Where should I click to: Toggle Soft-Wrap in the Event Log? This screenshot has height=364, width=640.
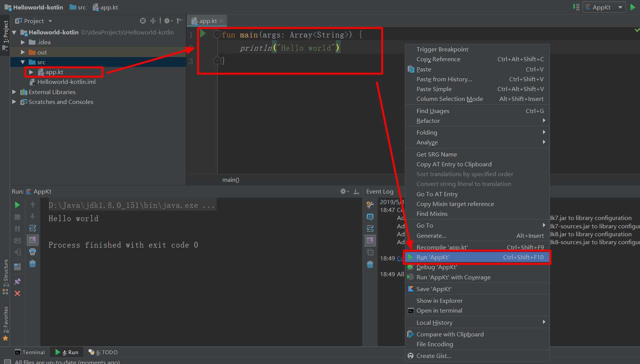coord(370,229)
